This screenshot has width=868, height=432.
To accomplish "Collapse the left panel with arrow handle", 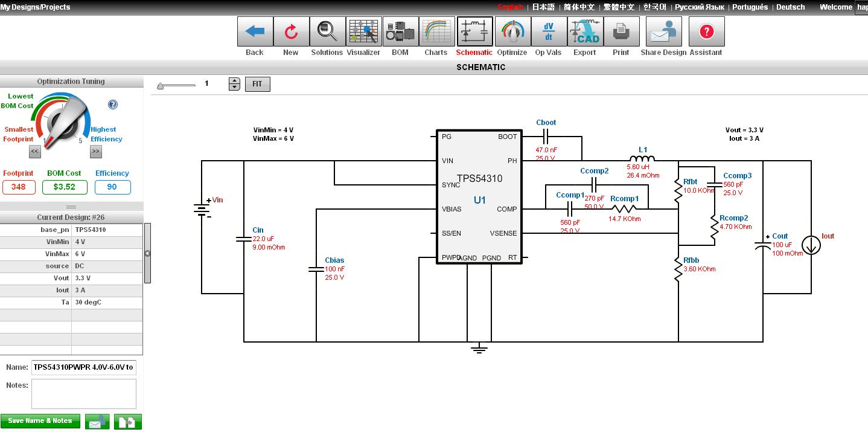I will pos(147,253).
